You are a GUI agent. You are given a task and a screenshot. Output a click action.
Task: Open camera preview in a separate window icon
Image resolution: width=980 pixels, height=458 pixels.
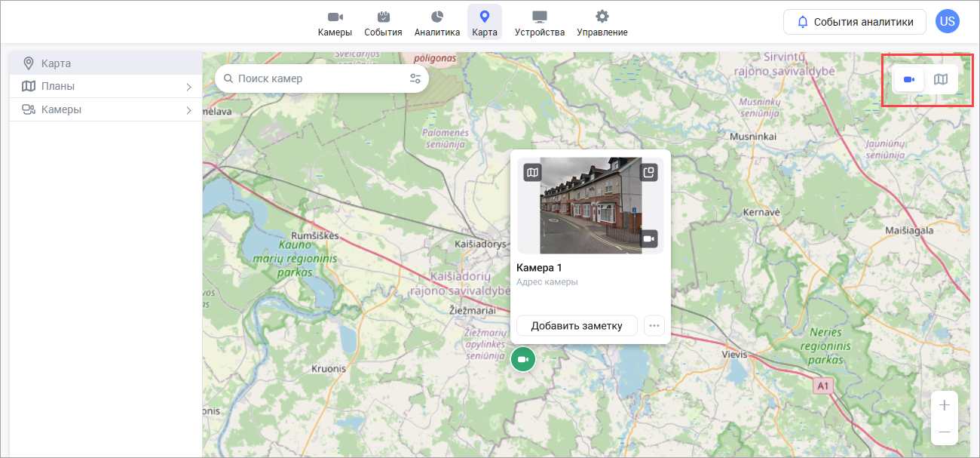(648, 173)
